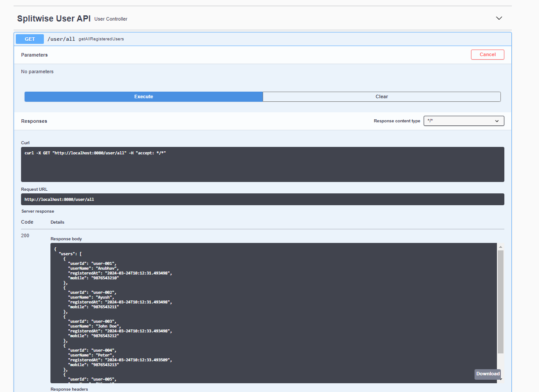This screenshot has height=392, width=539.
Task: Click the User Controller description text
Action: (111, 19)
